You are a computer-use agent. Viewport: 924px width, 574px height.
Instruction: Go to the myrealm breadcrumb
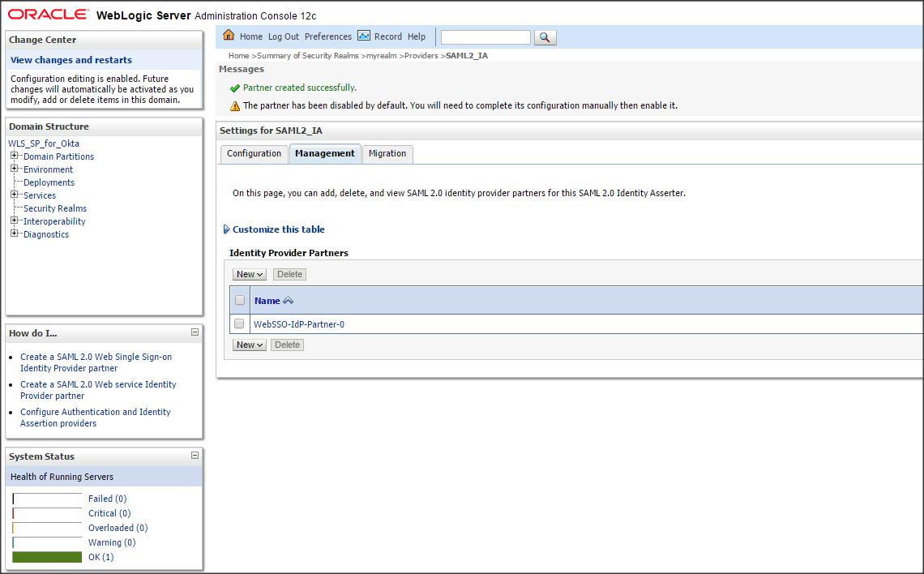381,55
